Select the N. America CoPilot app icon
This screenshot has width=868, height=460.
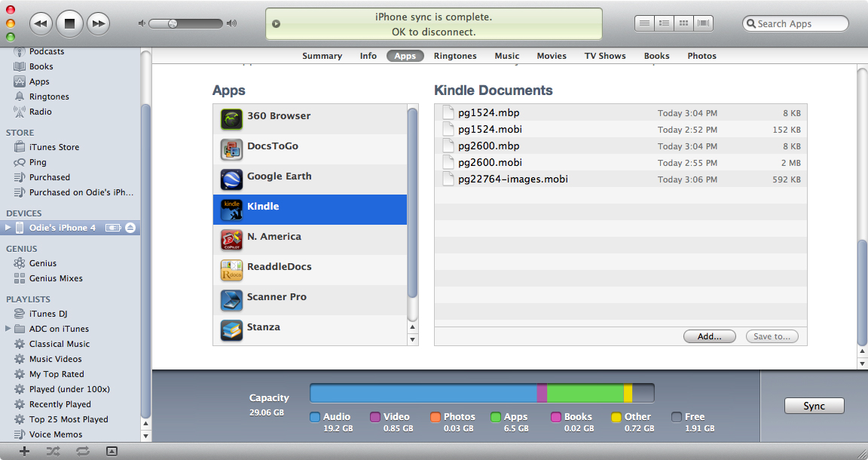[x=231, y=239]
